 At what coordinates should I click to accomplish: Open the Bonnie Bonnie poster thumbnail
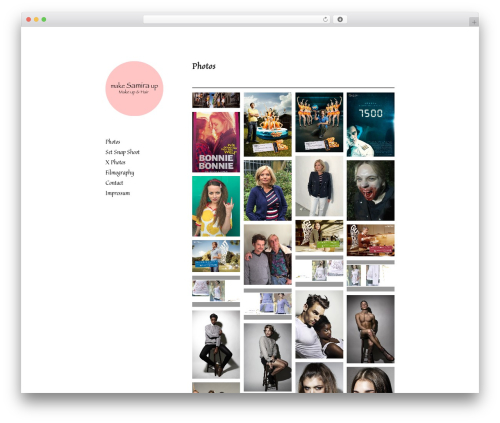(216, 142)
